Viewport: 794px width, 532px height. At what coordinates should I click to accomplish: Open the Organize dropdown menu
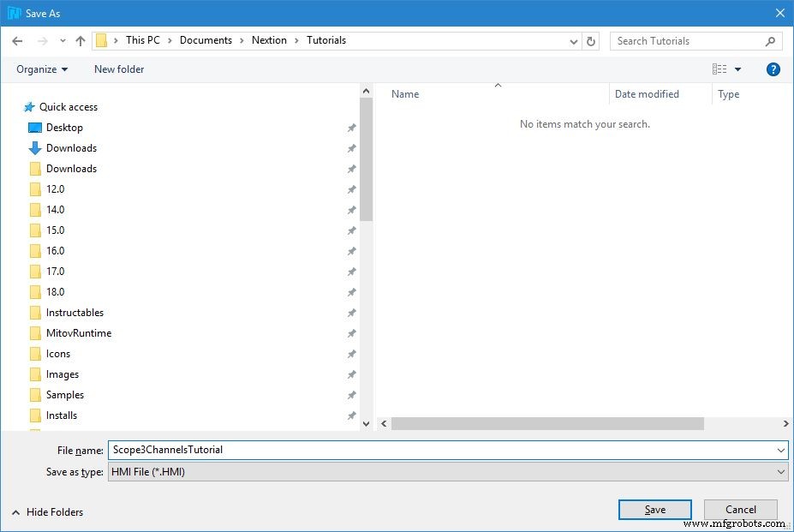pos(42,69)
